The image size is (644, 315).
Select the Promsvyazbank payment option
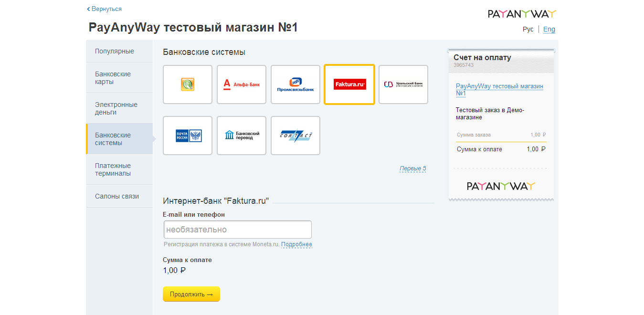pos(296,84)
